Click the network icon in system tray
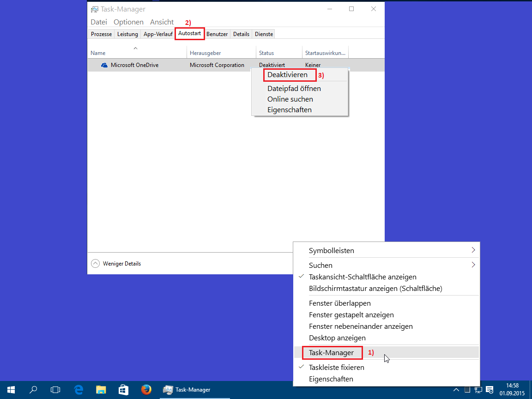Viewport: 532px width, 399px height. pyautogui.click(x=478, y=390)
